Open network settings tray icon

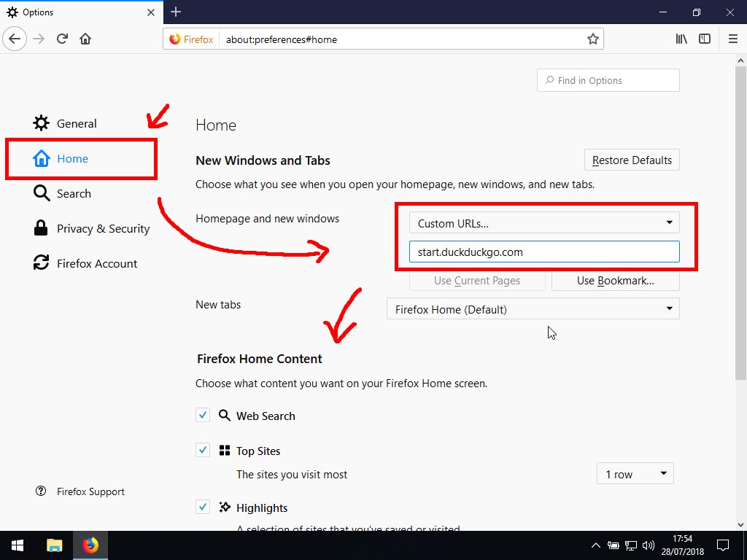(631, 545)
